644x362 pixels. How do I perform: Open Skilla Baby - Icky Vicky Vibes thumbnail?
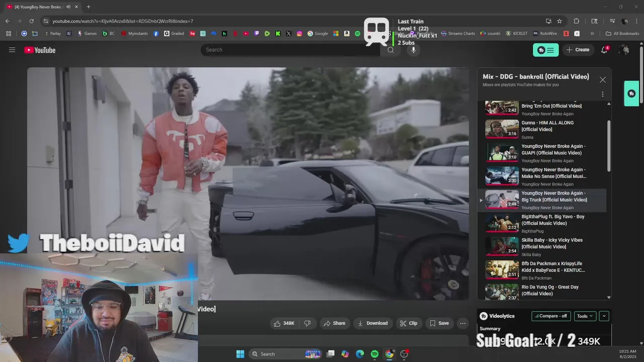(502, 246)
